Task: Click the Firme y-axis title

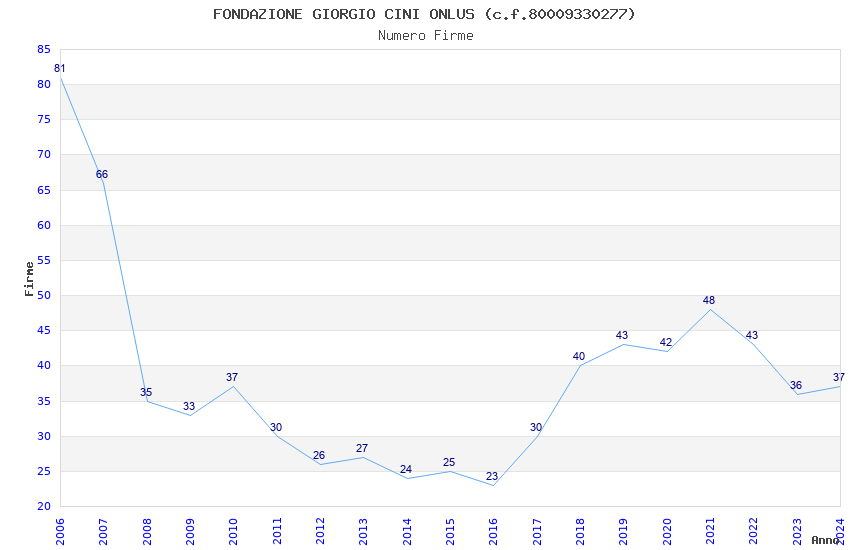Action: 29,279
